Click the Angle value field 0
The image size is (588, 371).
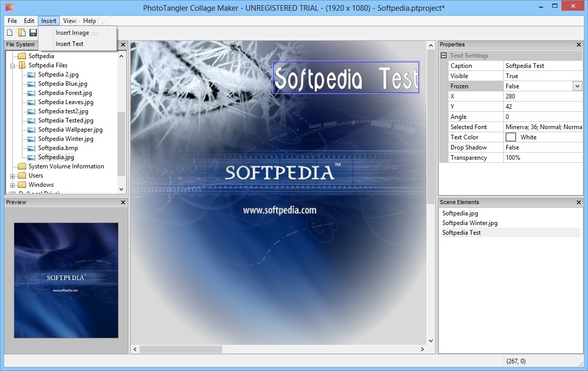point(543,117)
